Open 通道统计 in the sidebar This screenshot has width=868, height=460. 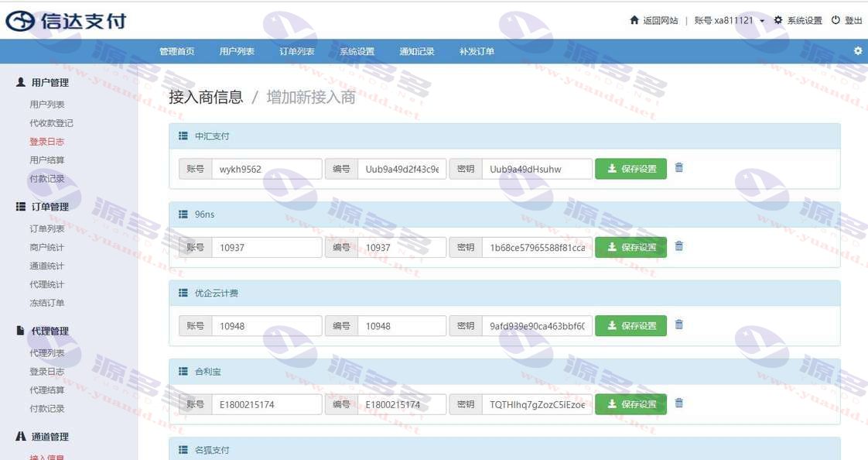pyautogui.click(x=47, y=266)
